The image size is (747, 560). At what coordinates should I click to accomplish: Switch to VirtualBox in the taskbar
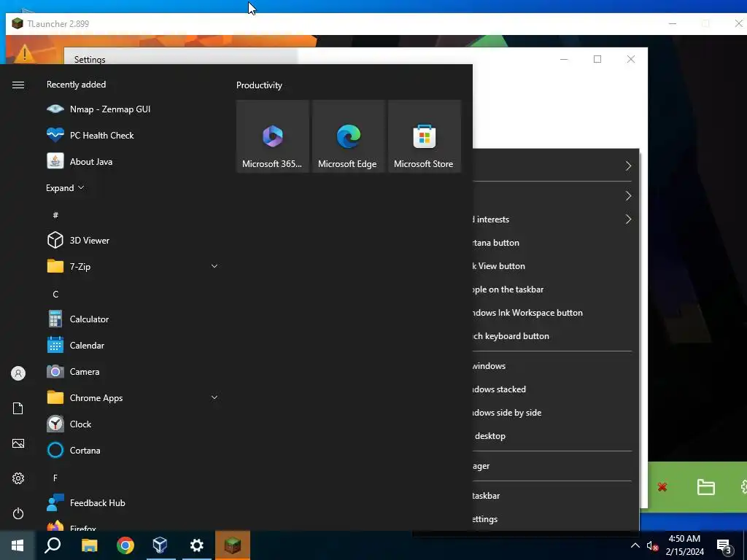point(160,545)
